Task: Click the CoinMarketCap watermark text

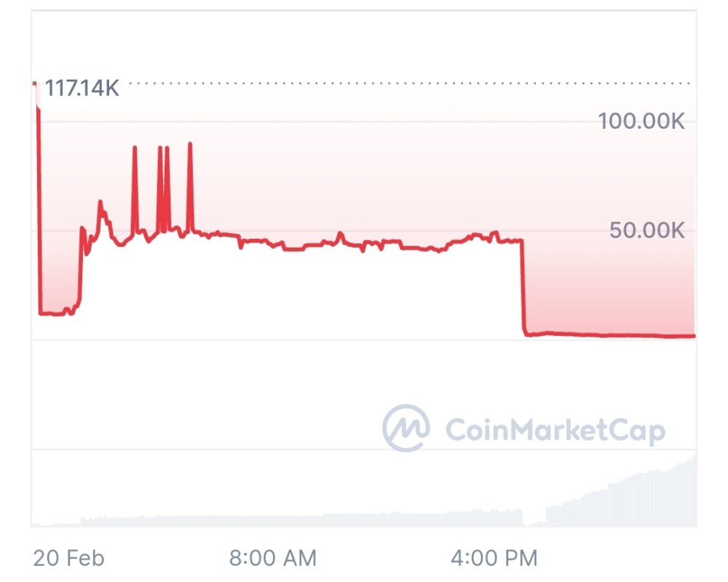Action: click(x=555, y=430)
